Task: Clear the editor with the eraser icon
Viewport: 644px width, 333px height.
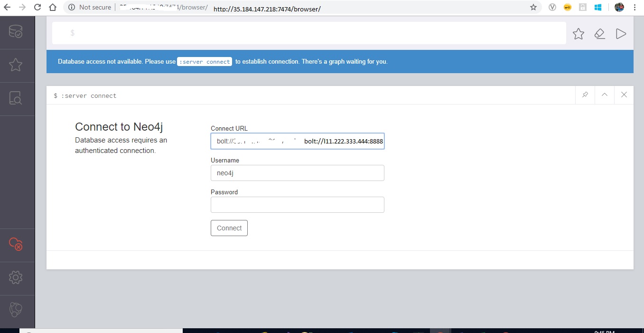Action: 600,34
